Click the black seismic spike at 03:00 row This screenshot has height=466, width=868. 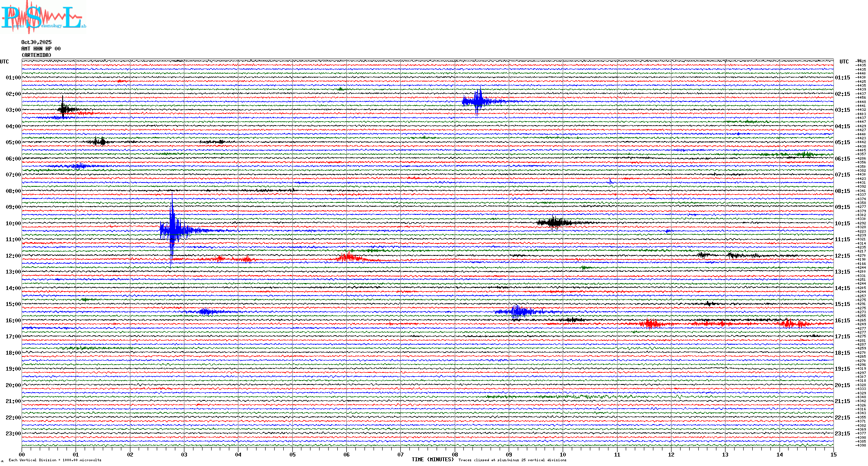tap(63, 109)
